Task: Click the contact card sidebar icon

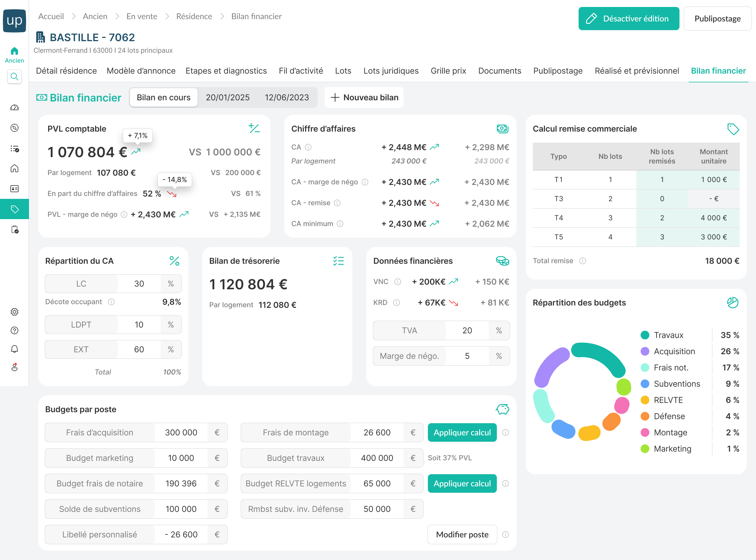Action: 14,189
